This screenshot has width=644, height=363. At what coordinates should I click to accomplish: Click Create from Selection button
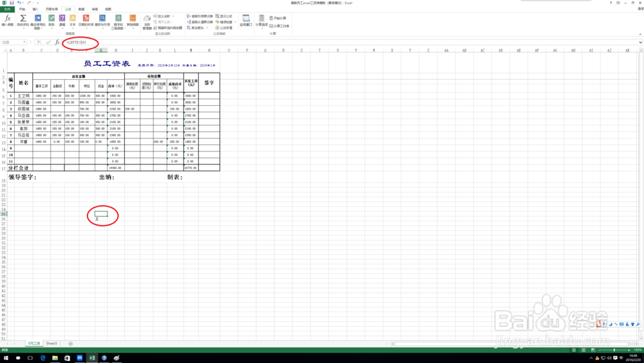[x=167, y=28]
